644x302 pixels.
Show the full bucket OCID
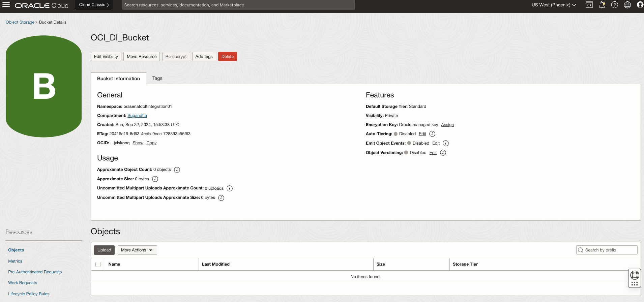click(138, 143)
